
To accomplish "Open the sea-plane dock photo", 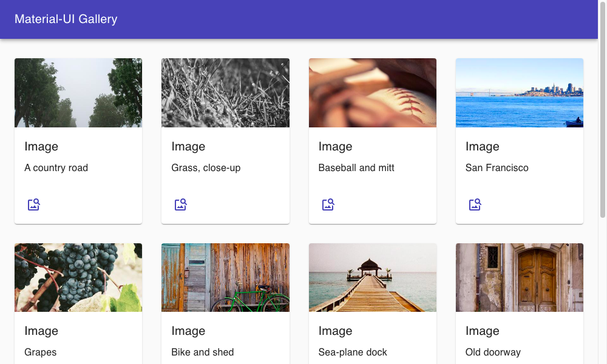I will (x=373, y=277).
